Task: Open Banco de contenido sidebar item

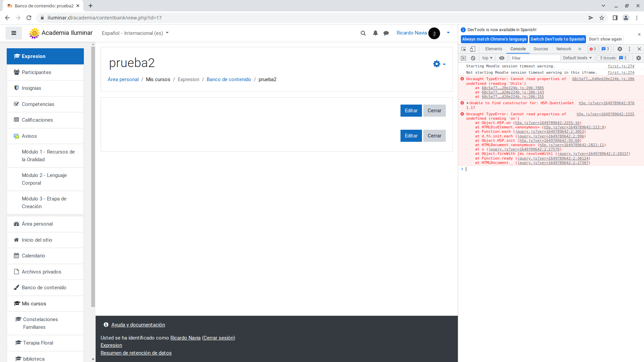Action: [x=45, y=288]
